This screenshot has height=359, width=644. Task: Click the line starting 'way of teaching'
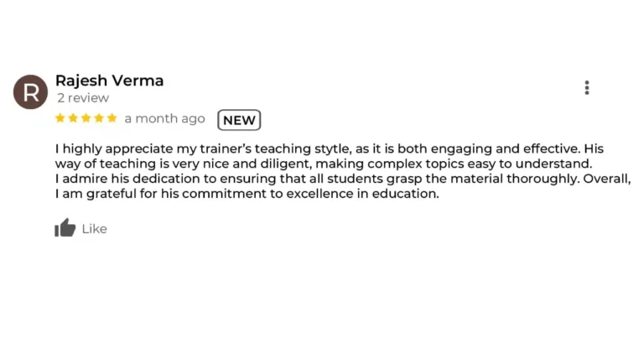tap(324, 164)
